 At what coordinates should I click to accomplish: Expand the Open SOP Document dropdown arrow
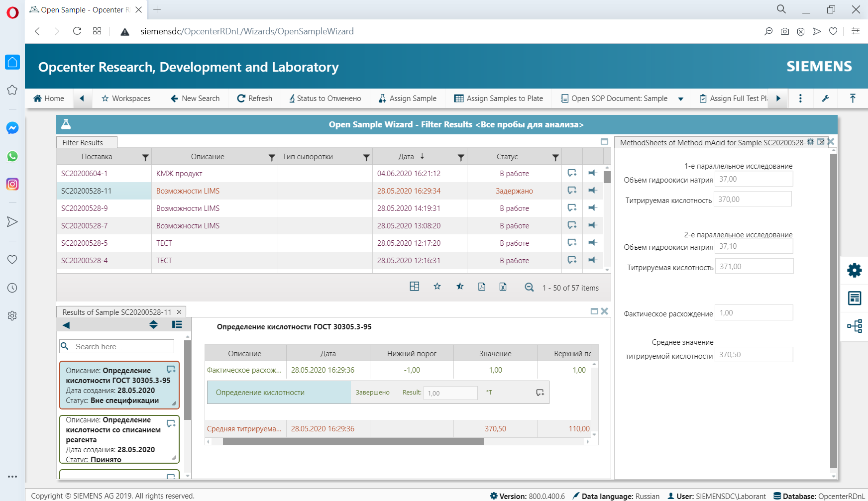[x=681, y=99]
